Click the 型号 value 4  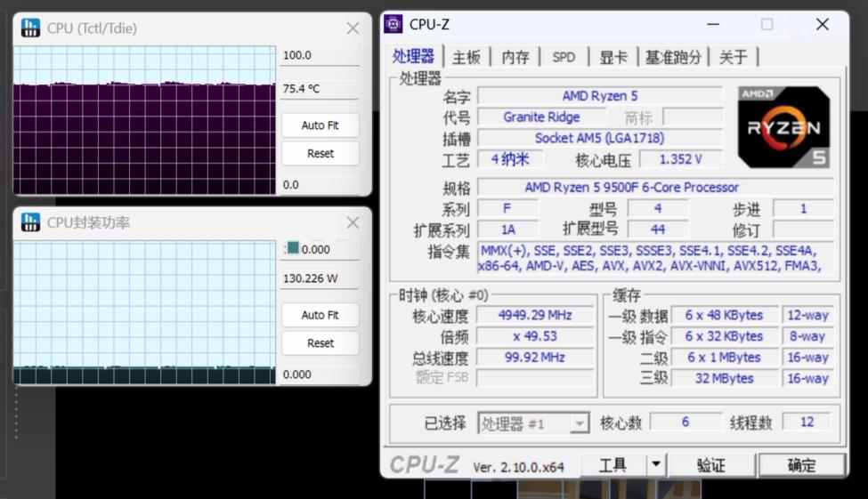(x=658, y=208)
